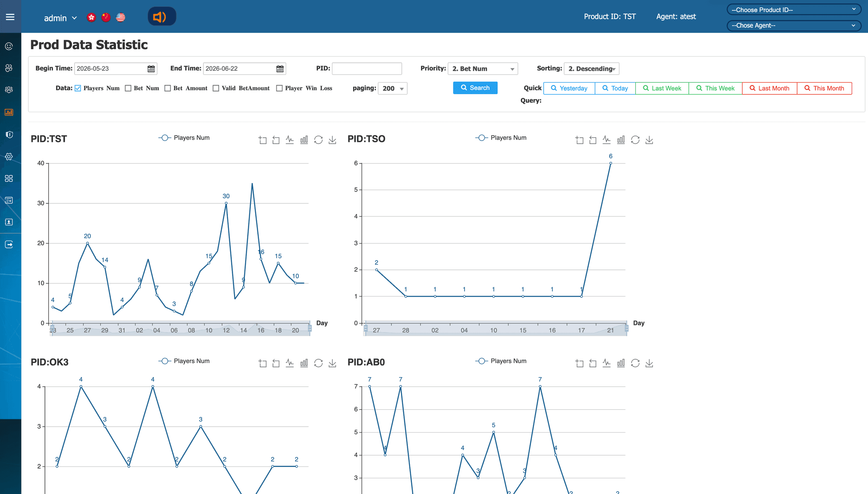Reset area zoom on the PID:TST chart
Viewport: 868px width, 494px height.
pyautogui.click(x=276, y=140)
